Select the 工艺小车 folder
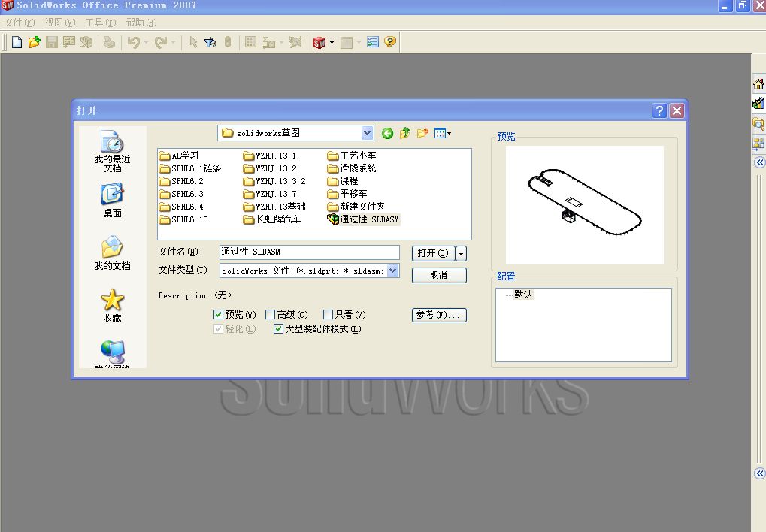 tap(352, 156)
